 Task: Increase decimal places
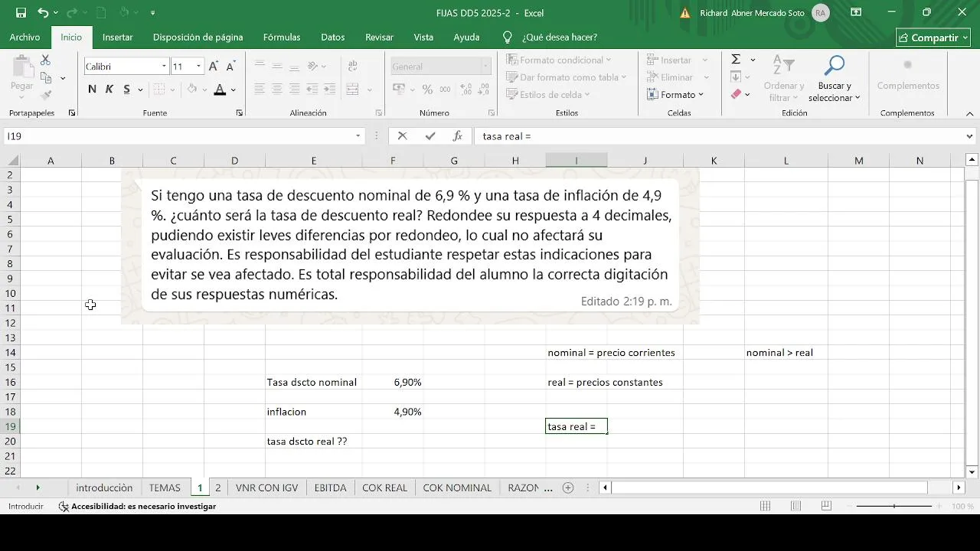pyautogui.click(x=465, y=90)
